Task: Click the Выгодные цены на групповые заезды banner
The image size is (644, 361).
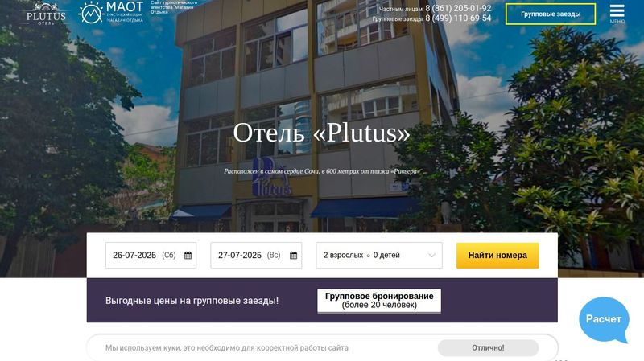Action: pyautogui.click(x=192, y=301)
